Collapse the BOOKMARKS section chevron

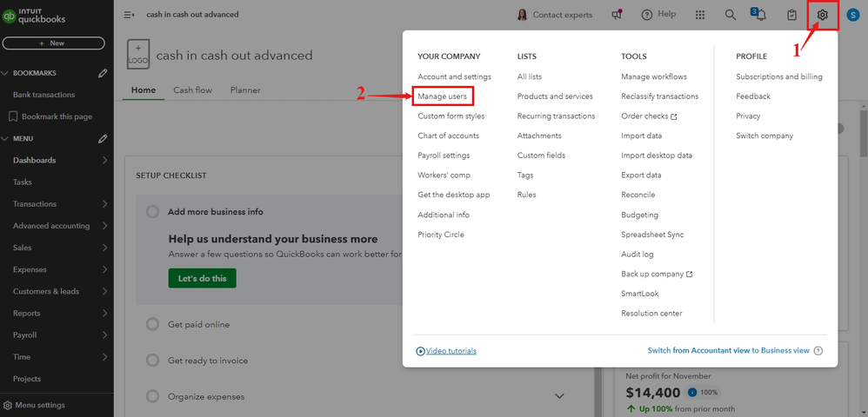(5, 73)
